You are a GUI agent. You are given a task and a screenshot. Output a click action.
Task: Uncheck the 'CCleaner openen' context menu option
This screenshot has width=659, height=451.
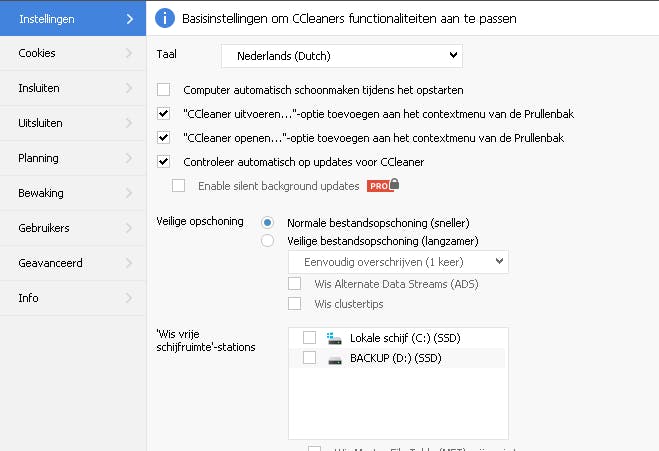tap(163, 137)
